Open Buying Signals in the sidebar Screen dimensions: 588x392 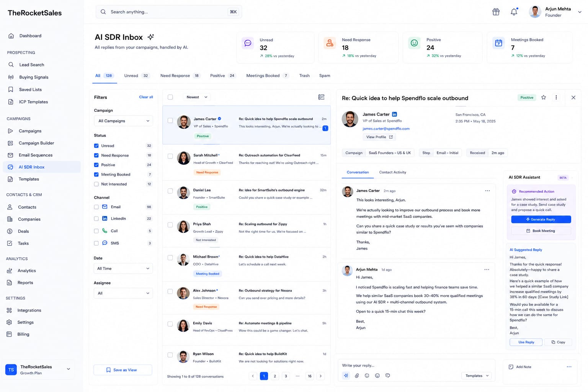tap(34, 77)
